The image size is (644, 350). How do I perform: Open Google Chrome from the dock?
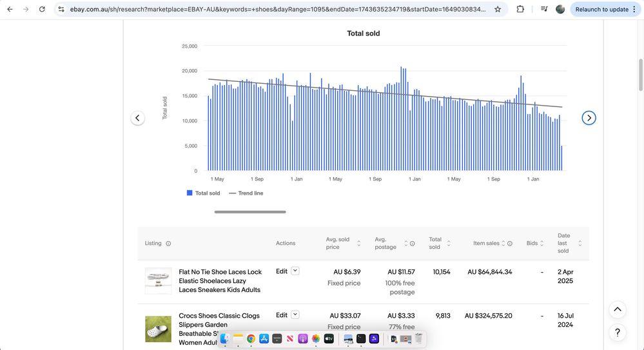click(251, 339)
